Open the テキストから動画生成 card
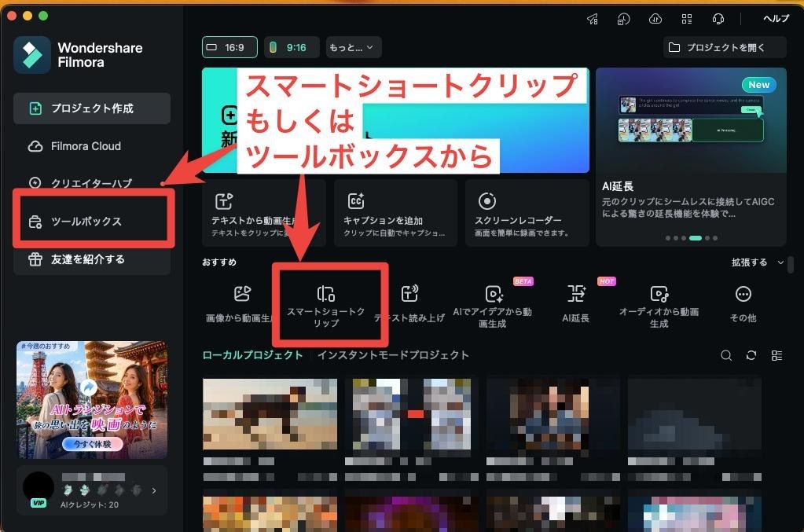 263,213
